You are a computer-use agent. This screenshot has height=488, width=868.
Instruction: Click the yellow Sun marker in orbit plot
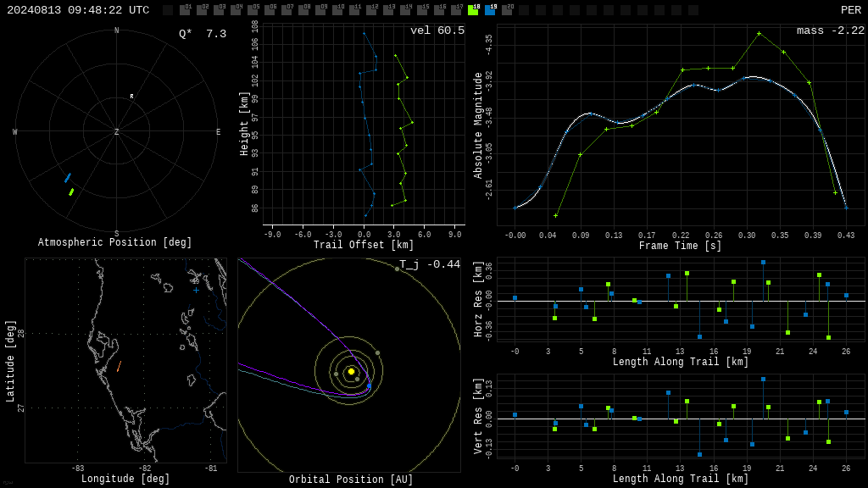click(351, 371)
